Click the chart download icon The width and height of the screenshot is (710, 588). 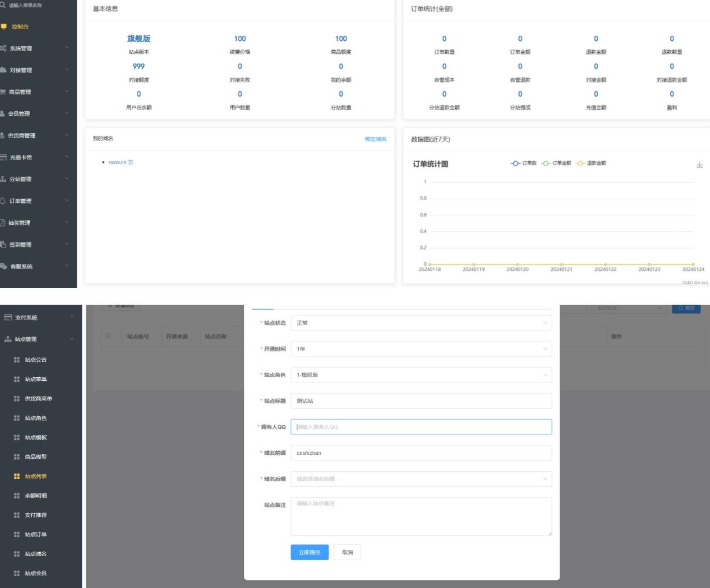coord(699,165)
